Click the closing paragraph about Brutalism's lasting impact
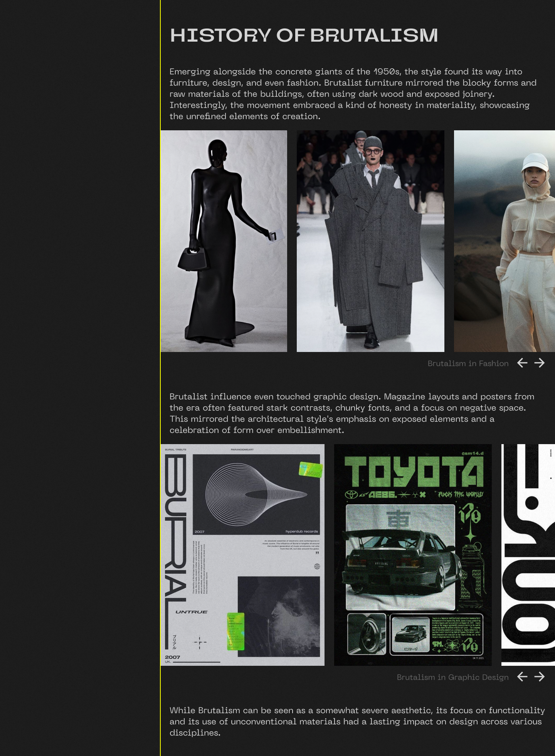Image resolution: width=555 pixels, height=756 pixels. pyautogui.click(x=357, y=721)
